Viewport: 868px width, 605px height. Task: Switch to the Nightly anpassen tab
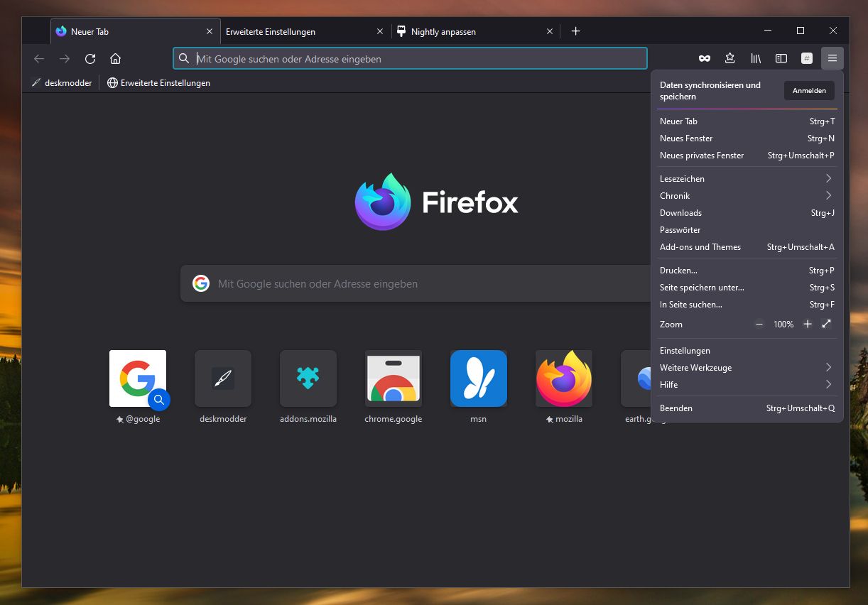(x=475, y=31)
